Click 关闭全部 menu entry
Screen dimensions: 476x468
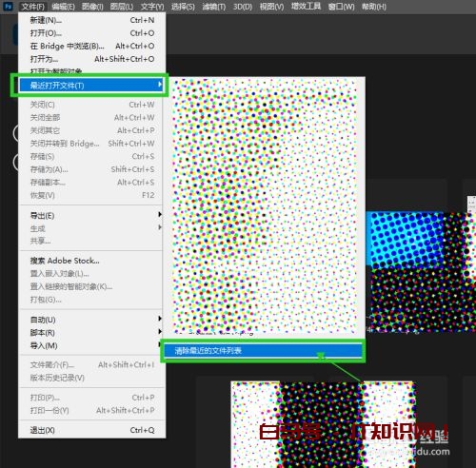tap(92, 117)
